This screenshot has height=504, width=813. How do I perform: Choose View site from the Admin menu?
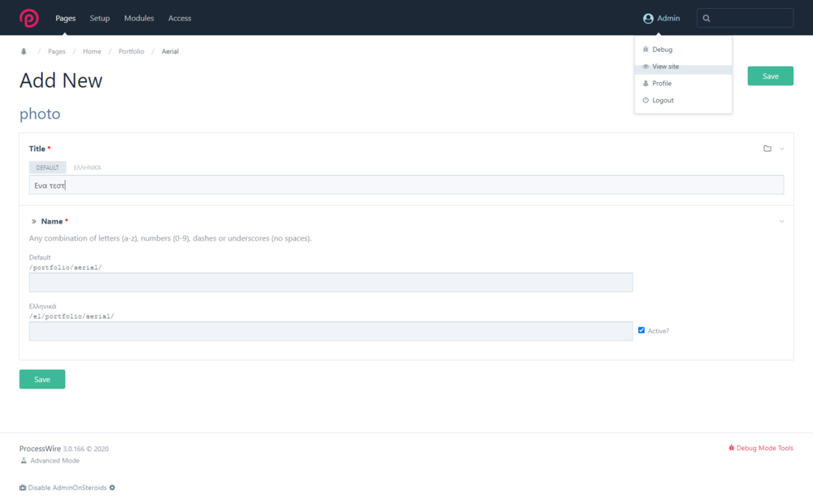tap(665, 67)
